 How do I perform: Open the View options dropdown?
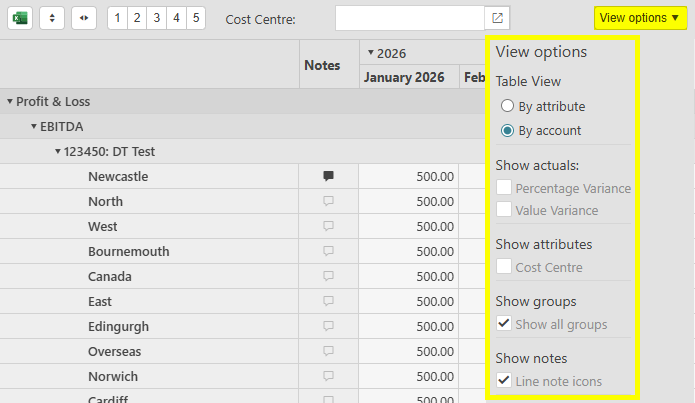click(639, 18)
